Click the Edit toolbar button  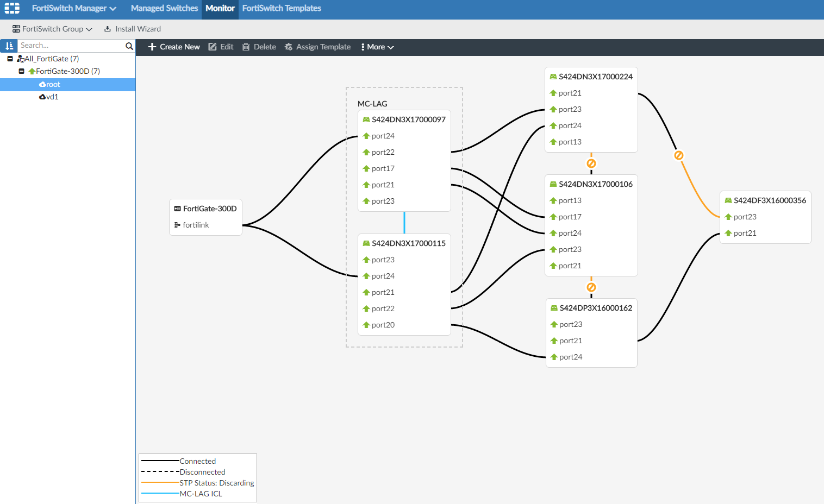click(x=221, y=47)
